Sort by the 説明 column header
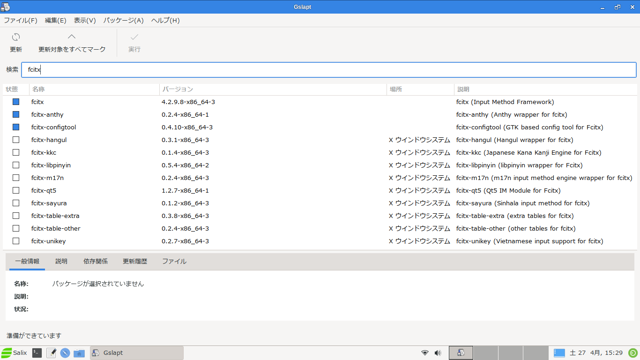Viewport: 640px width, 360px height. [546, 89]
